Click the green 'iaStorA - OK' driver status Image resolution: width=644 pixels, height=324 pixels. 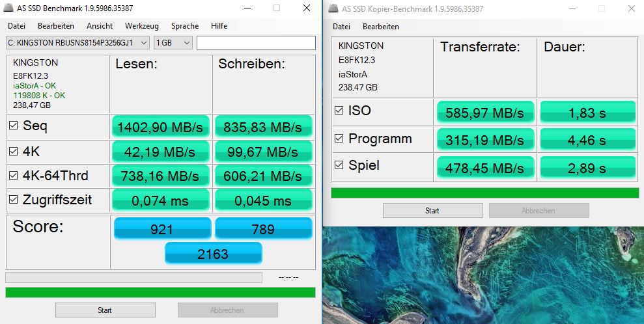point(35,86)
